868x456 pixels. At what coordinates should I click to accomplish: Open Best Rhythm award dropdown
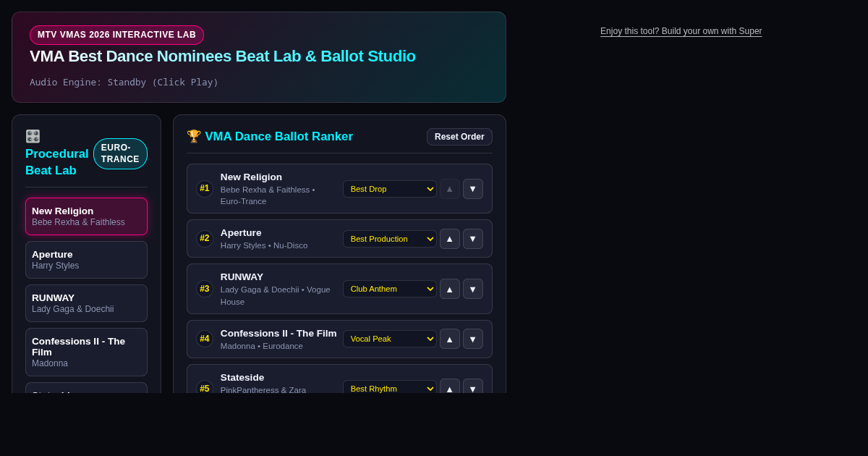point(390,388)
